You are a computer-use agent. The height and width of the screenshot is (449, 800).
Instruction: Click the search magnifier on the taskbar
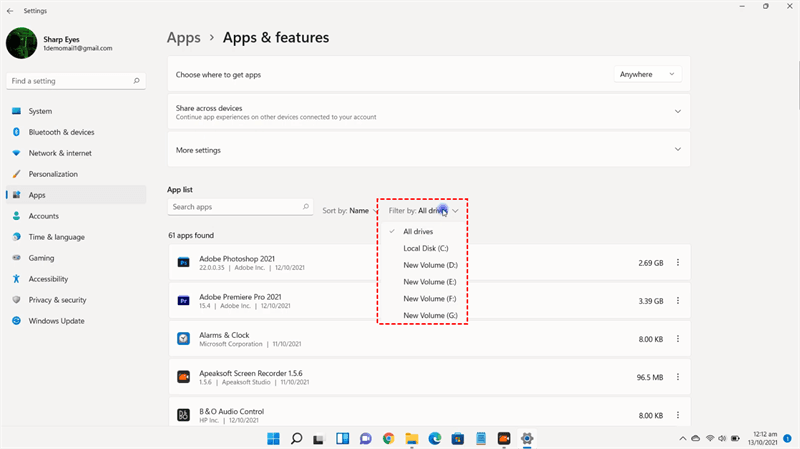pyautogui.click(x=297, y=438)
